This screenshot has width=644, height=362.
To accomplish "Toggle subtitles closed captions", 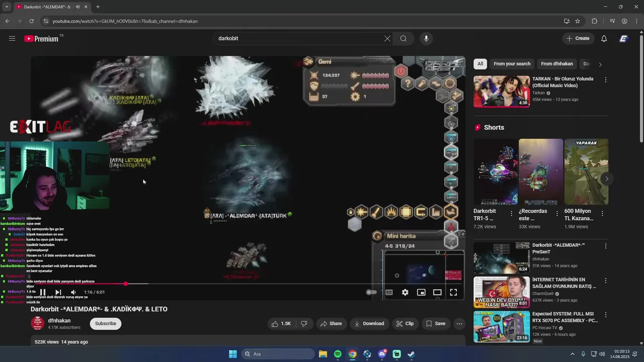I will pos(389,292).
